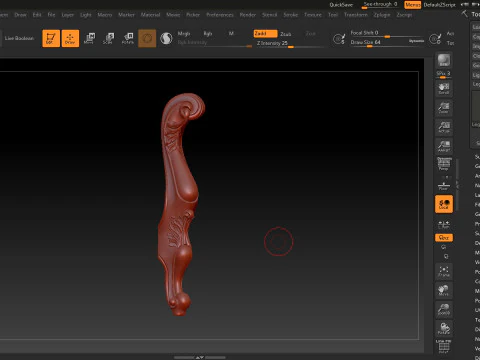
Task: Adjust the SPix slider
Action: [x=444, y=75]
